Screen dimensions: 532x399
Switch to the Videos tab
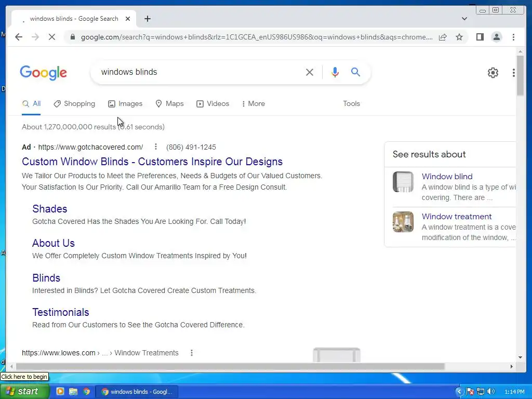212,104
